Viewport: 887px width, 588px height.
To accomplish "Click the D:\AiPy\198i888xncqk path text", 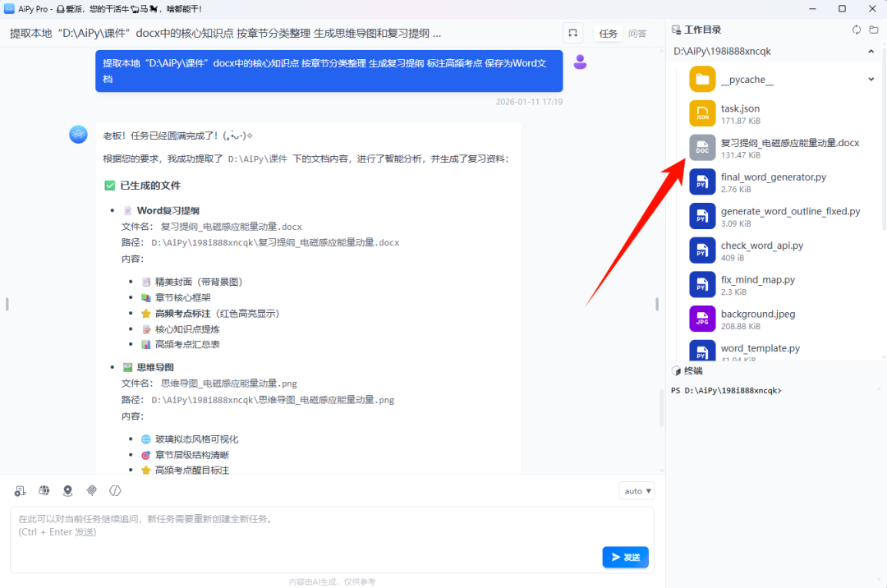I will tap(722, 52).
